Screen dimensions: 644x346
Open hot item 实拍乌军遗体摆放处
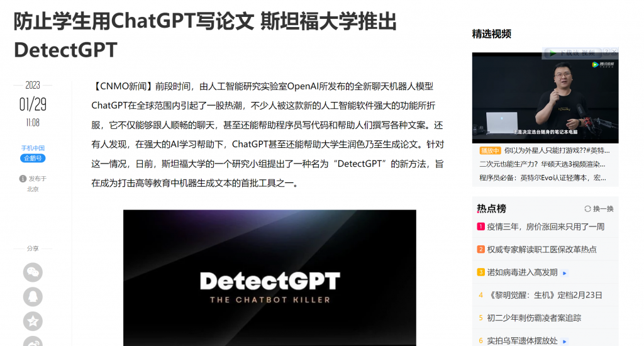coord(522,341)
